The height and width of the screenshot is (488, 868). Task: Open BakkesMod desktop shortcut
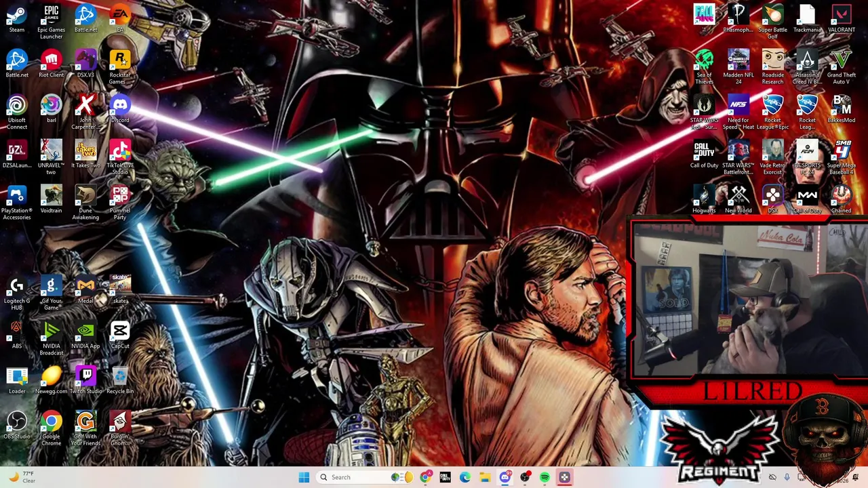pos(841,109)
